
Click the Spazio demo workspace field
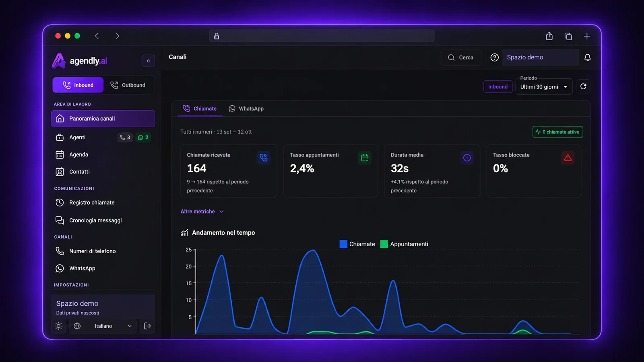540,58
